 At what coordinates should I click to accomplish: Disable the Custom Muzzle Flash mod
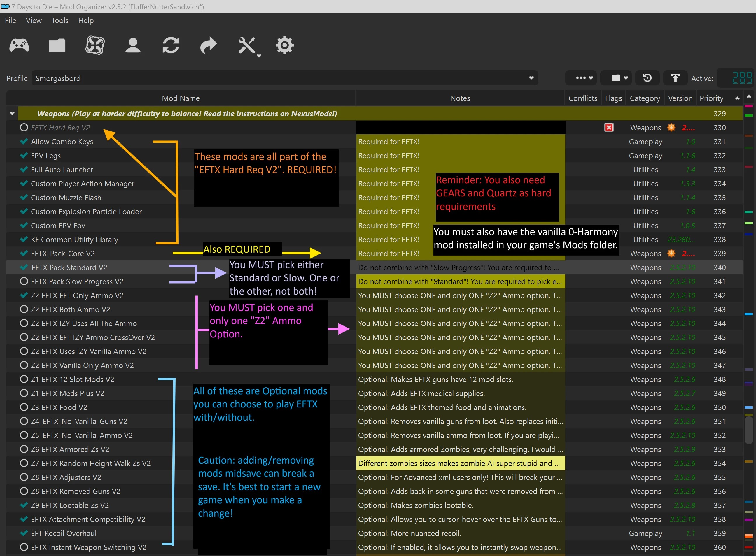(x=24, y=198)
